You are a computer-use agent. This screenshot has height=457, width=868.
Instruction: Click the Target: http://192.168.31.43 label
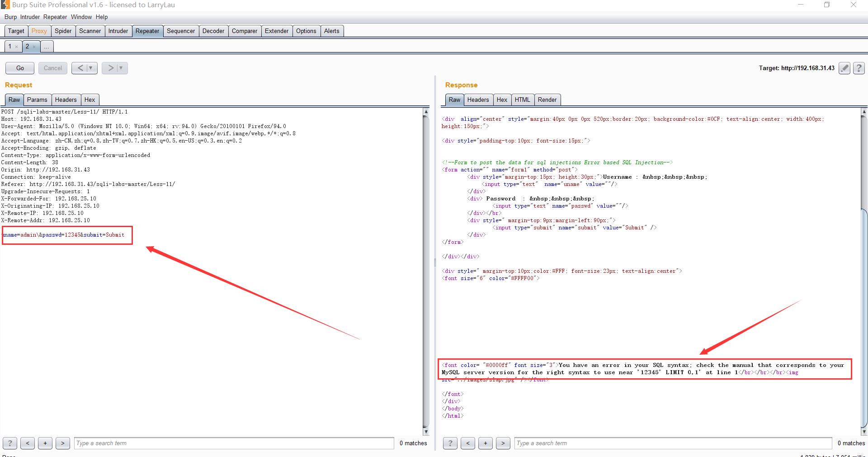point(797,68)
